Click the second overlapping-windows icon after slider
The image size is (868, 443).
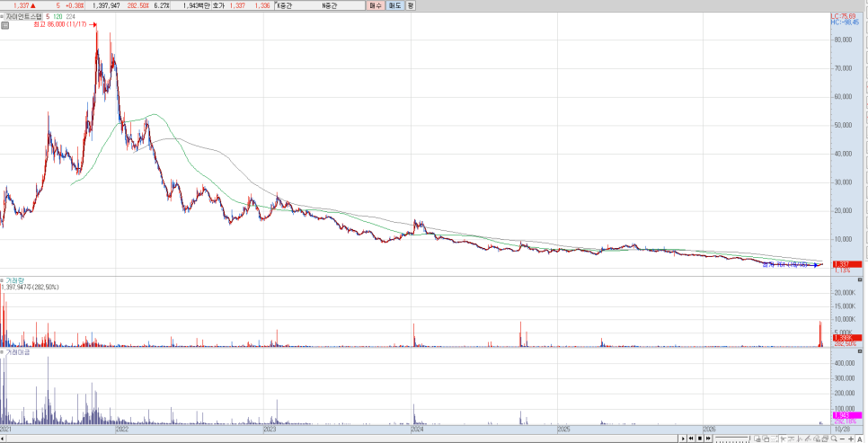766,439
